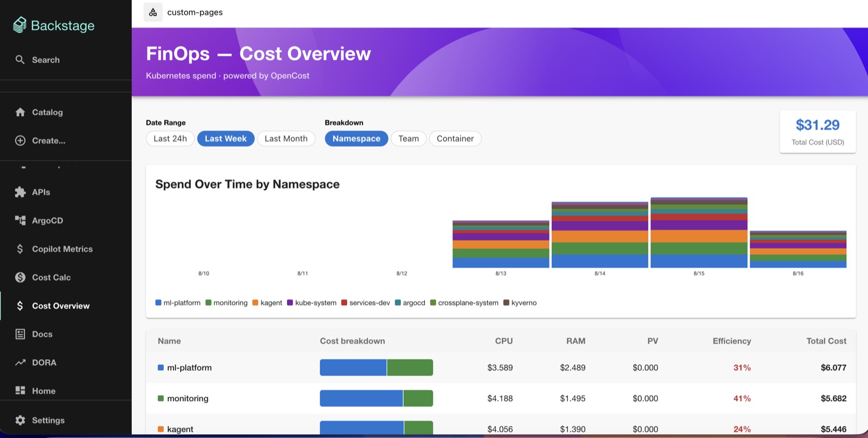Click the Total Cost column header
Image resolution: width=868 pixels, height=438 pixels.
(826, 341)
